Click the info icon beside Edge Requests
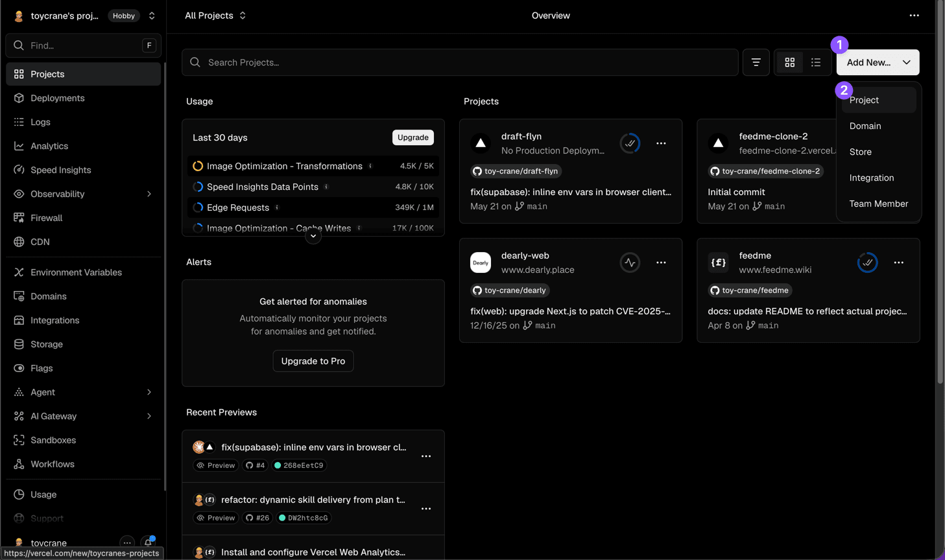Image resolution: width=945 pixels, height=560 pixels. coord(277,207)
